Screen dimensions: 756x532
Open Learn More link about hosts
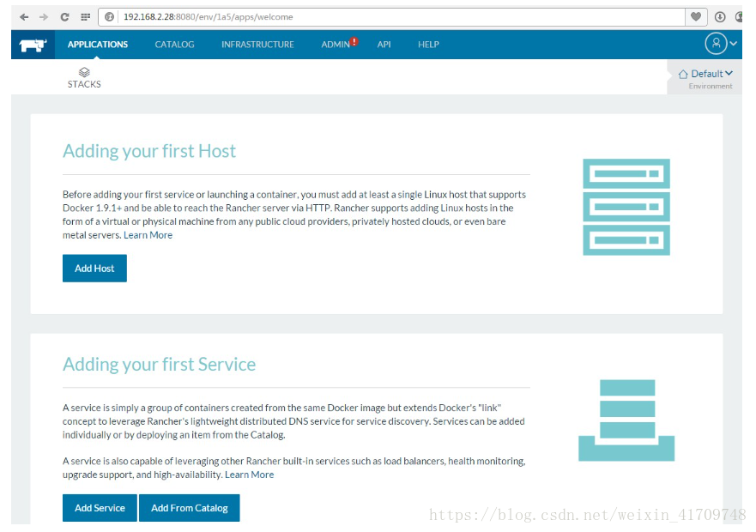(x=148, y=235)
